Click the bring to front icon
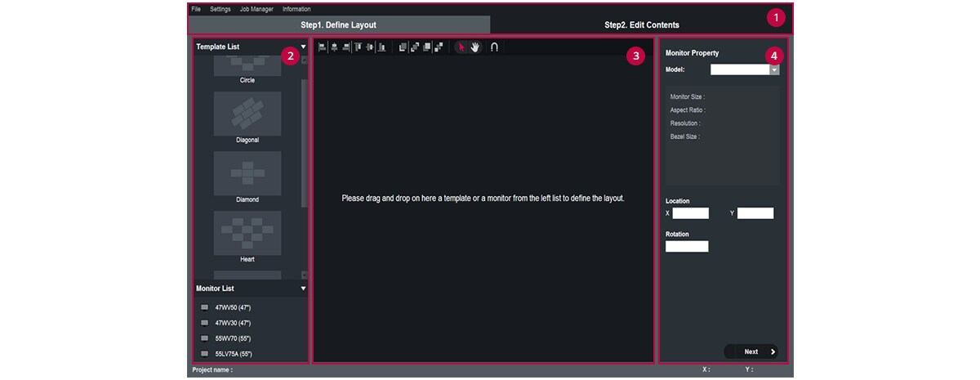This screenshot has height=380, width=980. click(x=403, y=47)
